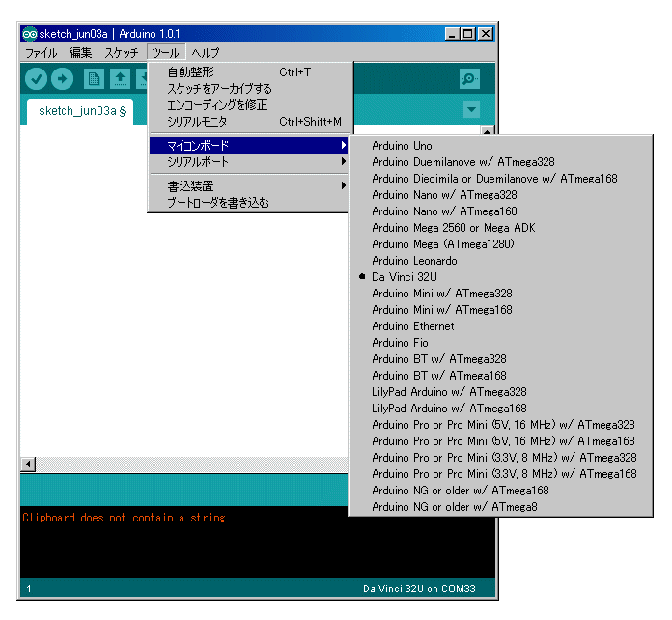Choose 自動整形 from the tools menu
Viewport: 672px width, 620px height.
248,72
